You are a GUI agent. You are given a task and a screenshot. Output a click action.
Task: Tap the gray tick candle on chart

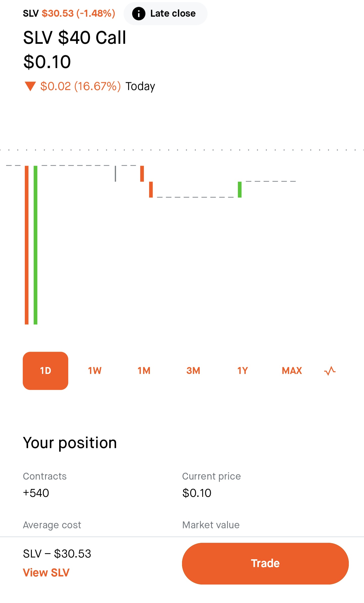point(116,174)
